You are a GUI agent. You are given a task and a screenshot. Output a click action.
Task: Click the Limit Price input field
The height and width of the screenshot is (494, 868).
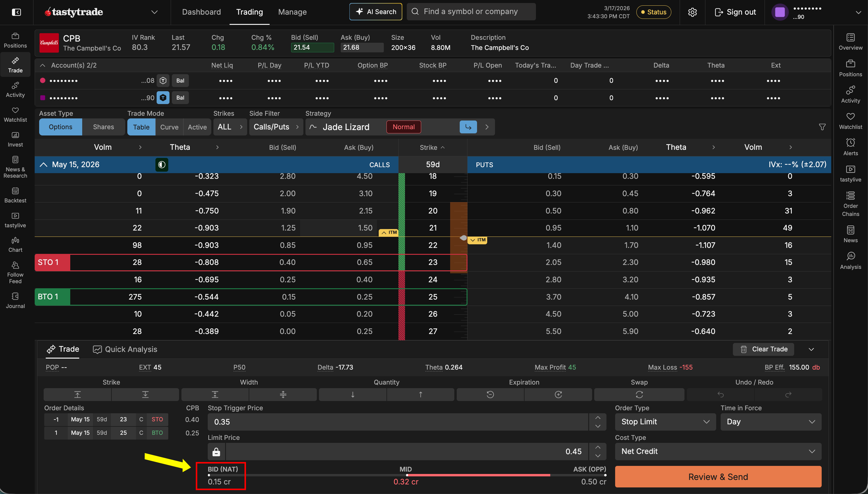coord(407,452)
